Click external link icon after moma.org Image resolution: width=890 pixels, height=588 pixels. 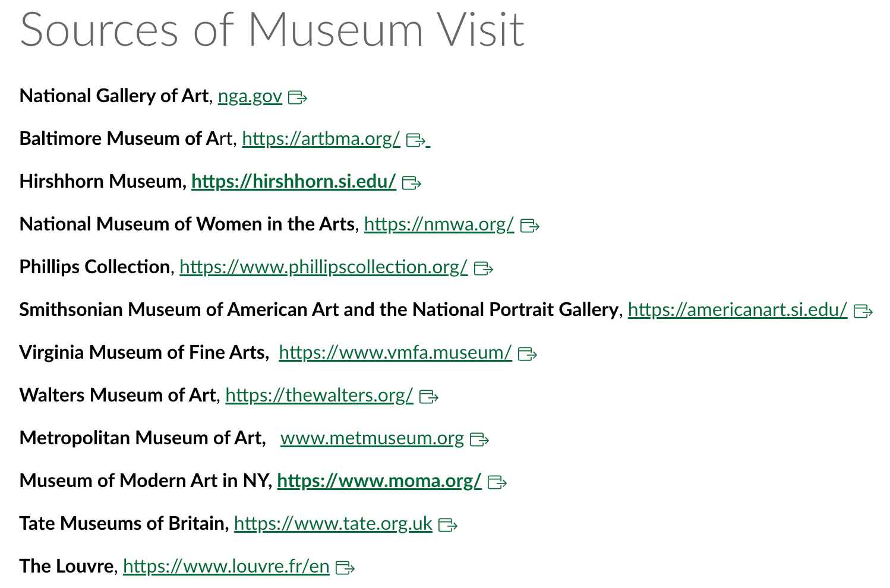pyautogui.click(x=497, y=482)
